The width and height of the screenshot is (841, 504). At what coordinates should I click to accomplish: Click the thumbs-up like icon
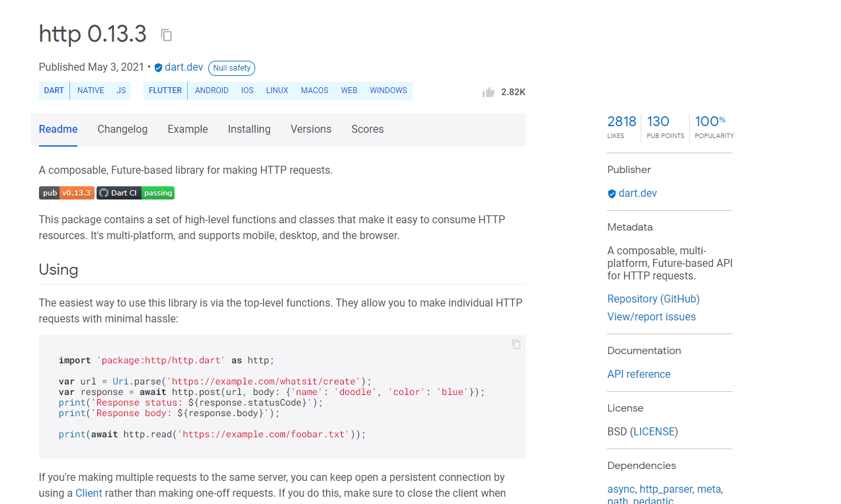tap(489, 92)
